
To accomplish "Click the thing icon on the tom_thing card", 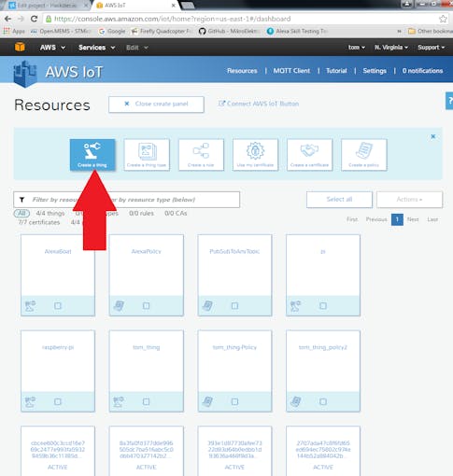I will (119, 401).
